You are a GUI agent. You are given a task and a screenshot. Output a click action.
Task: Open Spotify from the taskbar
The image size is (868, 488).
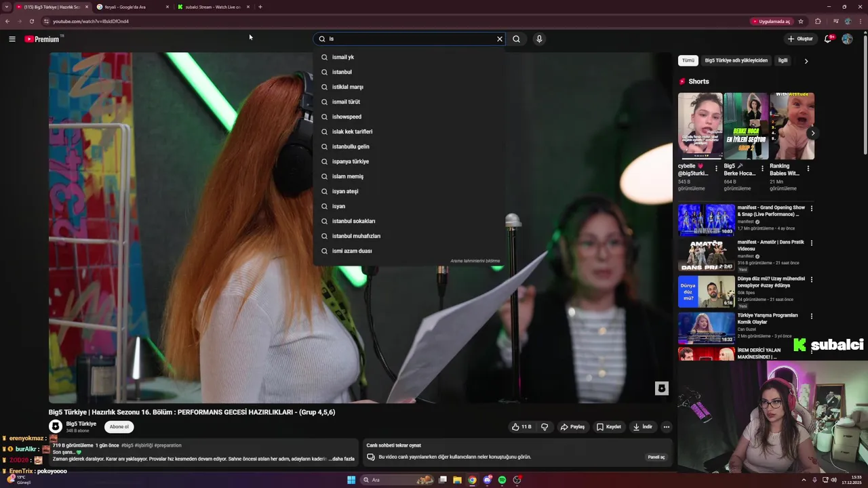pos(502,480)
